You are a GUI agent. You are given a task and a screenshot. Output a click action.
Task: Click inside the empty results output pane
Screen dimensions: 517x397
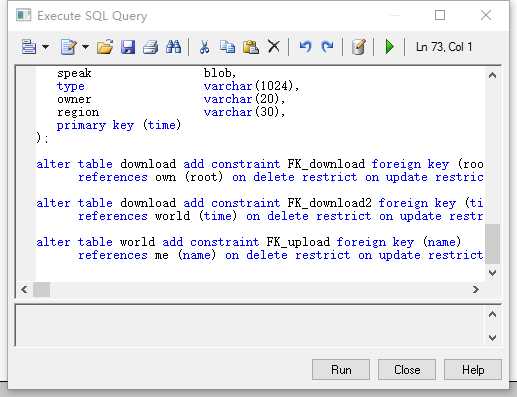coord(250,326)
